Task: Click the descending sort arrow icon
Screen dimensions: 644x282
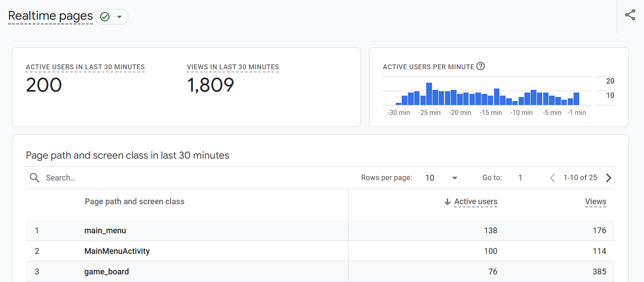Action: coord(448,202)
